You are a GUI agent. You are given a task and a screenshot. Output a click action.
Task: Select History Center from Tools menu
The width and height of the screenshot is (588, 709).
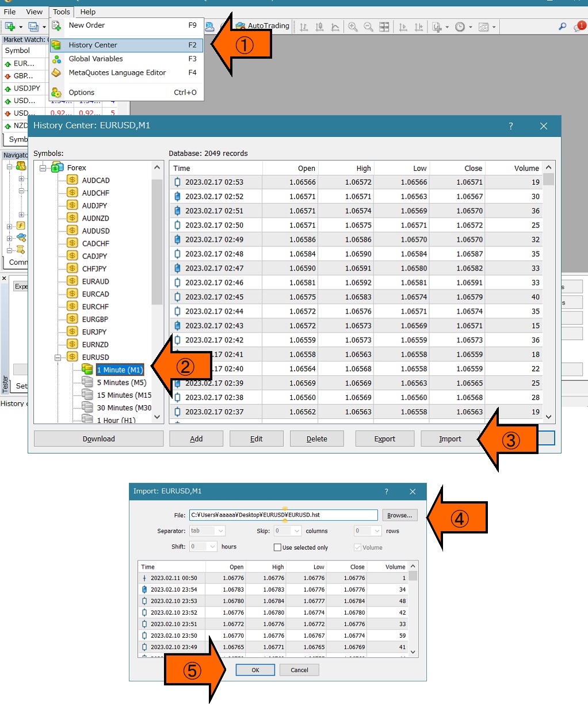point(93,45)
